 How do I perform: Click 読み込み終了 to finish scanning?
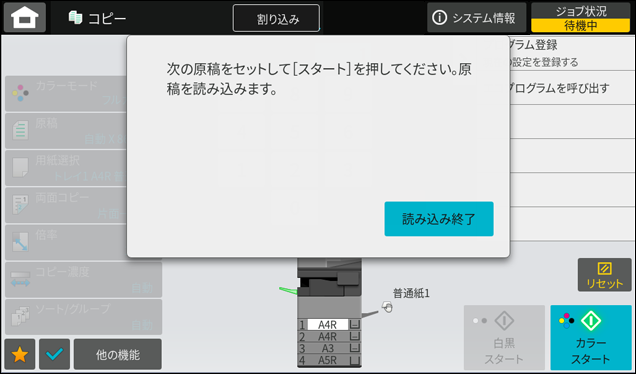coord(439,219)
